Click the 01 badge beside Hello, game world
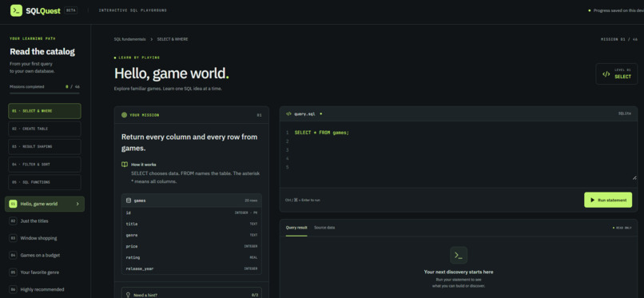This screenshot has height=298, width=644. 13,204
